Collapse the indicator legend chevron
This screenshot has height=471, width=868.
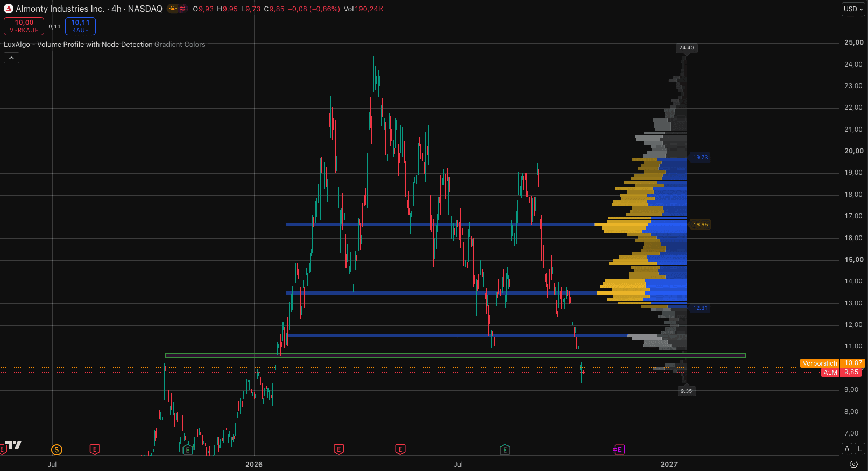click(x=11, y=58)
